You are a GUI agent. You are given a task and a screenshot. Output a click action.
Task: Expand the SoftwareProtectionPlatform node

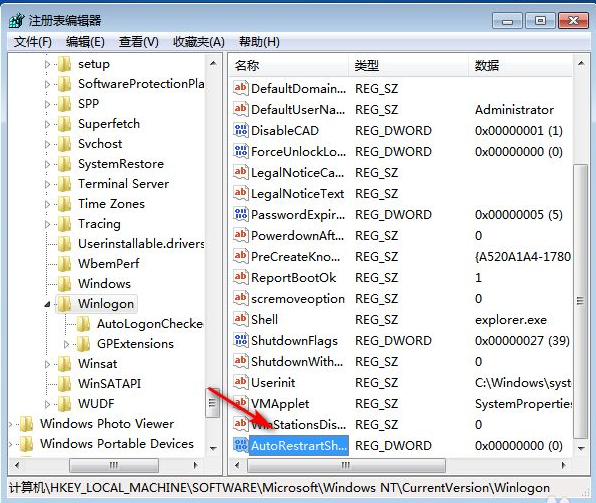(47, 84)
